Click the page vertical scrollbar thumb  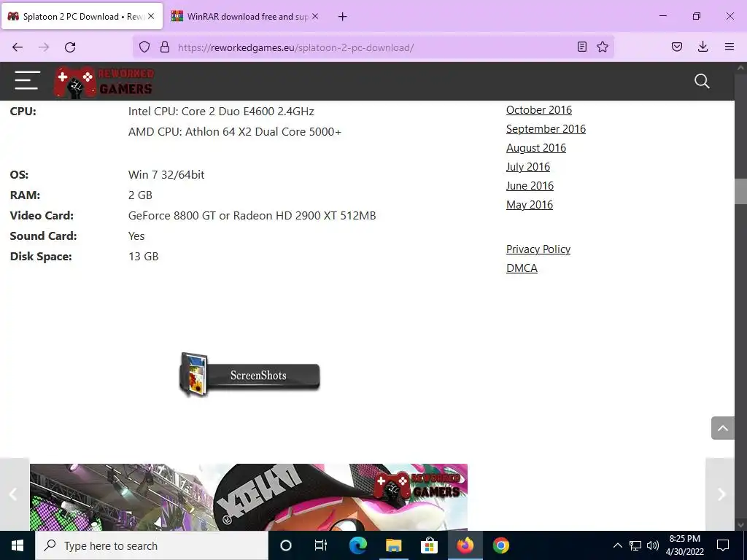(741, 192)
